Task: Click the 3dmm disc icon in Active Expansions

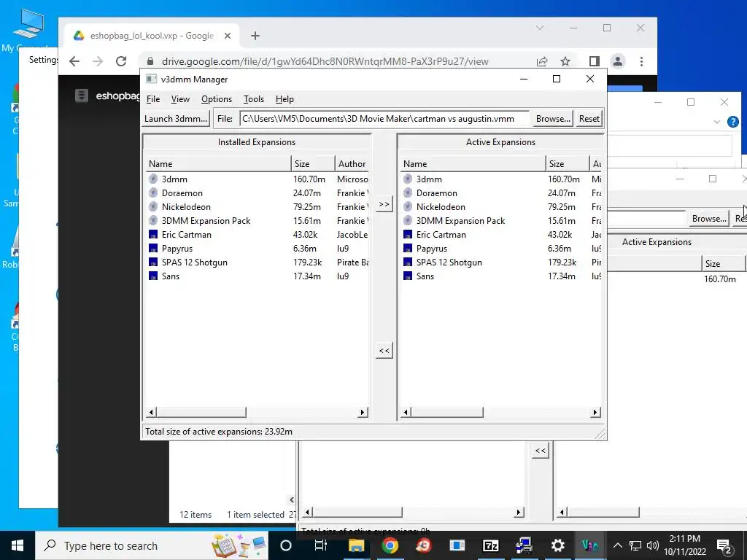Action: (x=408, y=179)
